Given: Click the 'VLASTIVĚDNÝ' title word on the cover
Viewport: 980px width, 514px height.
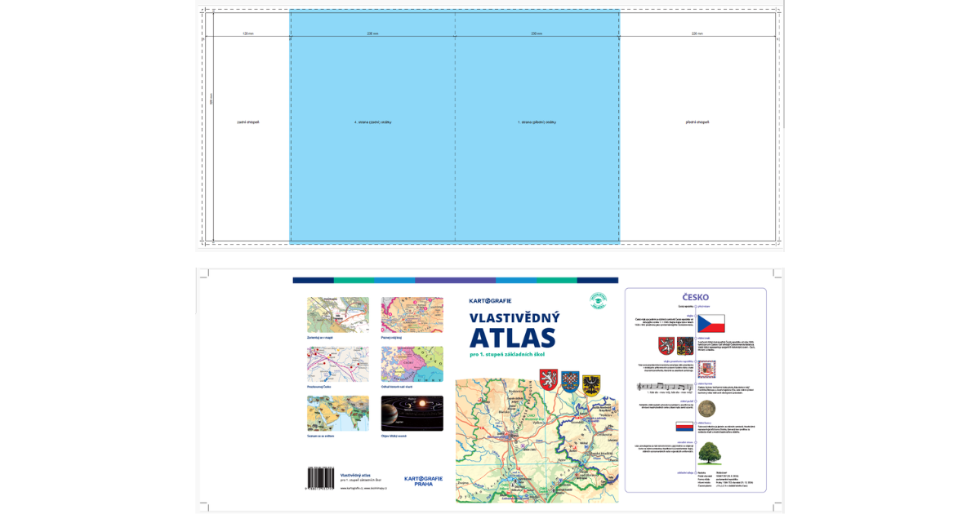Looking at the screenshot, I should coord(514,317).
